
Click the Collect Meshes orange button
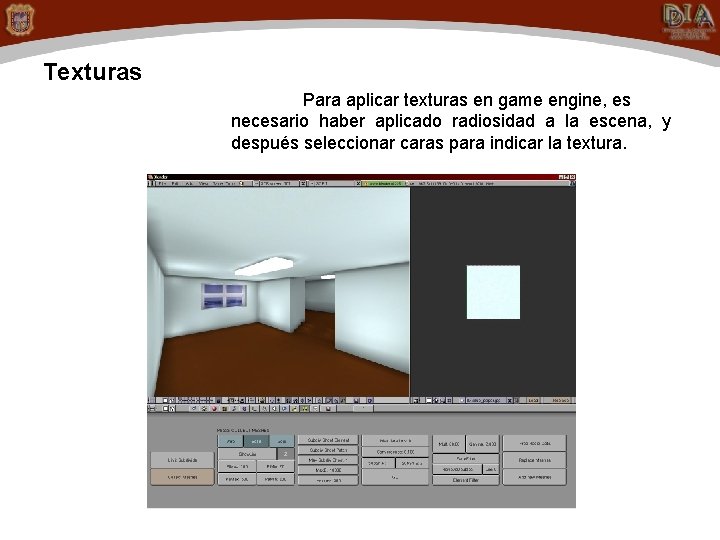(x=182, y=477)
